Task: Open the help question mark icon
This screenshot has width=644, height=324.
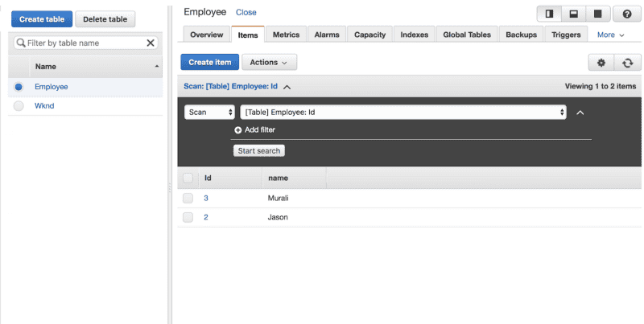Action: coord(626,14)
